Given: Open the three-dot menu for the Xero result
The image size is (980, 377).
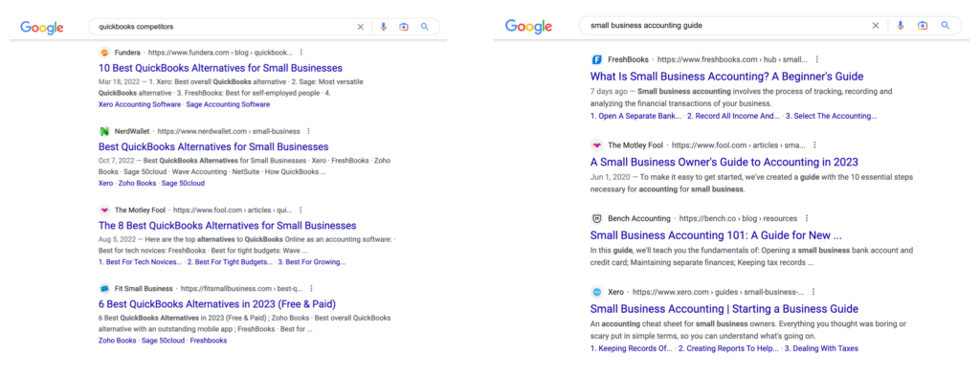Looking at the screenshot, I should coord(813,292).
